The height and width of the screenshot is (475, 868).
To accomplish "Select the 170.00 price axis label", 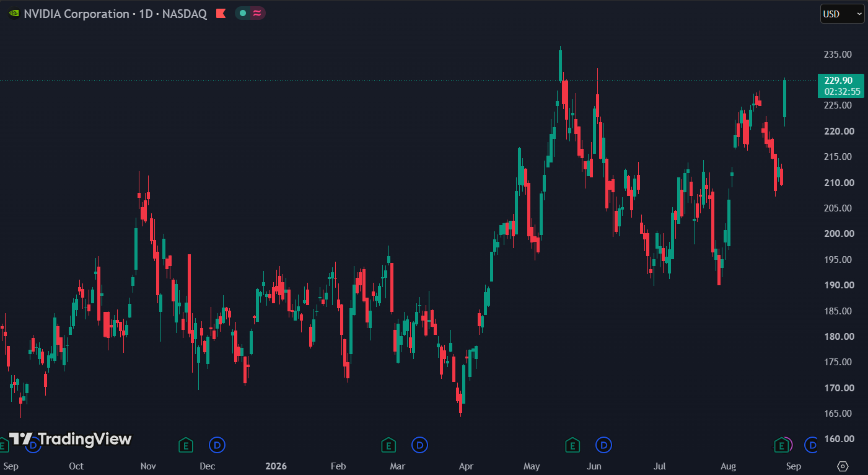I will click(840, 388).
